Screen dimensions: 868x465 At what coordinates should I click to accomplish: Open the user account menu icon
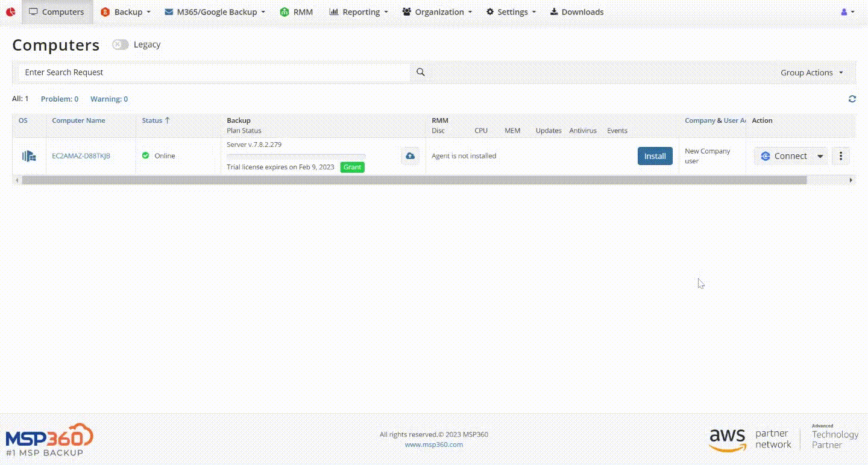[x=848, y=12]
